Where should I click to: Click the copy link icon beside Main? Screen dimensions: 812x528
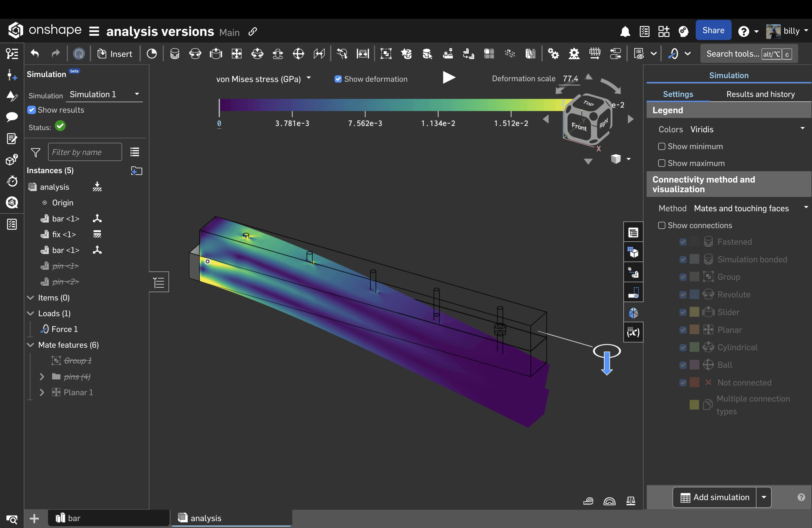tap(252, 32)
